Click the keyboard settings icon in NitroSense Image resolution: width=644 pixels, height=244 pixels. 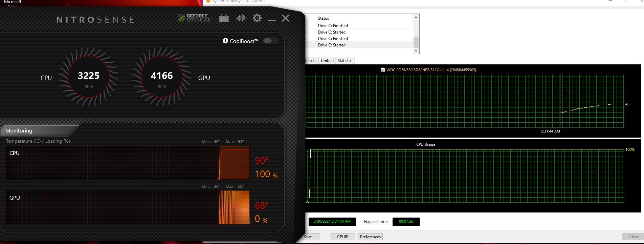(224, 18)
